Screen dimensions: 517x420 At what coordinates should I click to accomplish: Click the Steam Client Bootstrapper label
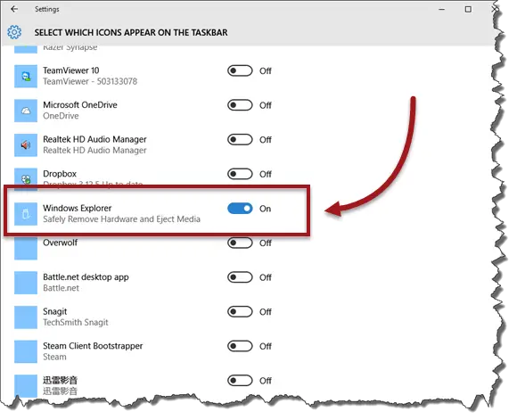pos(93,346)
